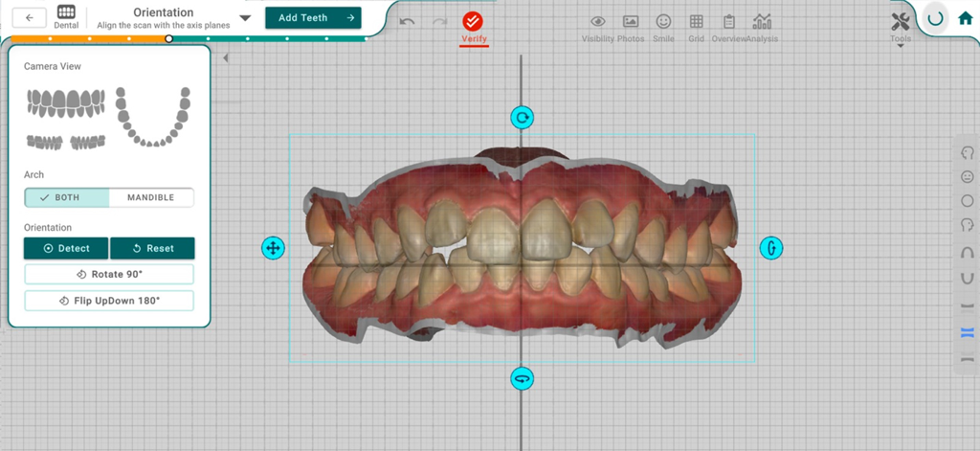Select top head-profile view in right sidebar
Viewport: 980px width, 451px height.
click(x=967, y=152)
